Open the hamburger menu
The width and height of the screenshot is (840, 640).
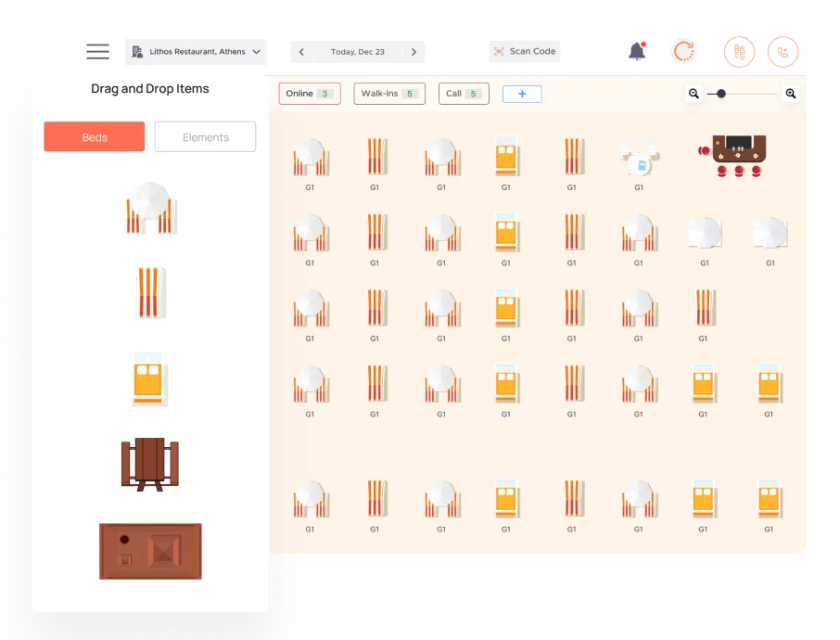pos(98,51)
